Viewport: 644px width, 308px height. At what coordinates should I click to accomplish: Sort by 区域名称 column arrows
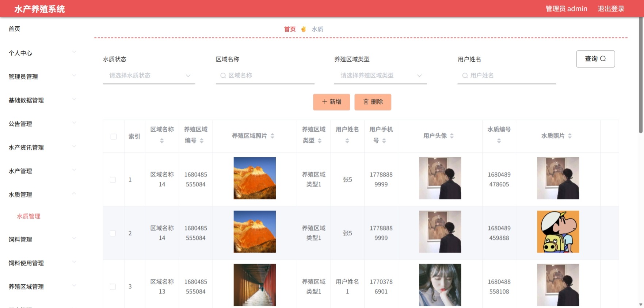(162, 141)
